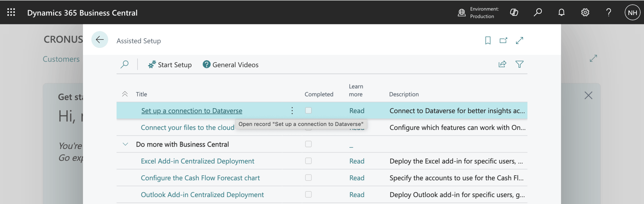Click the Copilot icon in header

click(514, 12)
